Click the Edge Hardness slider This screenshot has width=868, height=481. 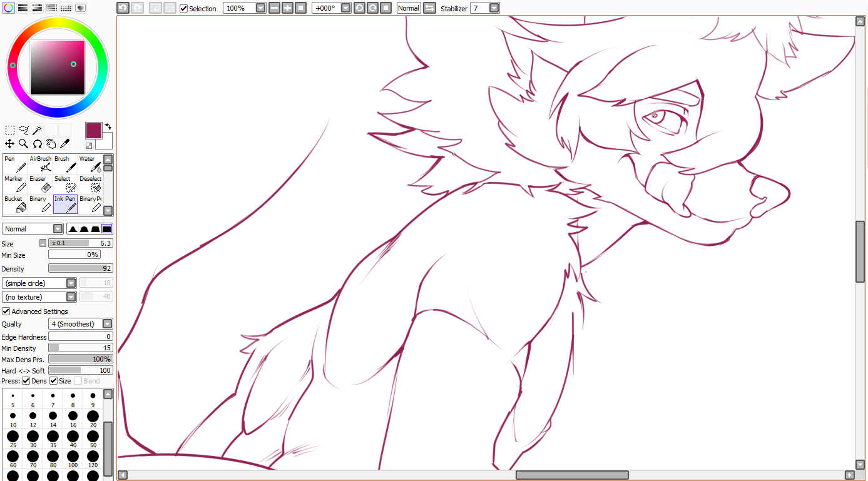(x=81, y=337)
